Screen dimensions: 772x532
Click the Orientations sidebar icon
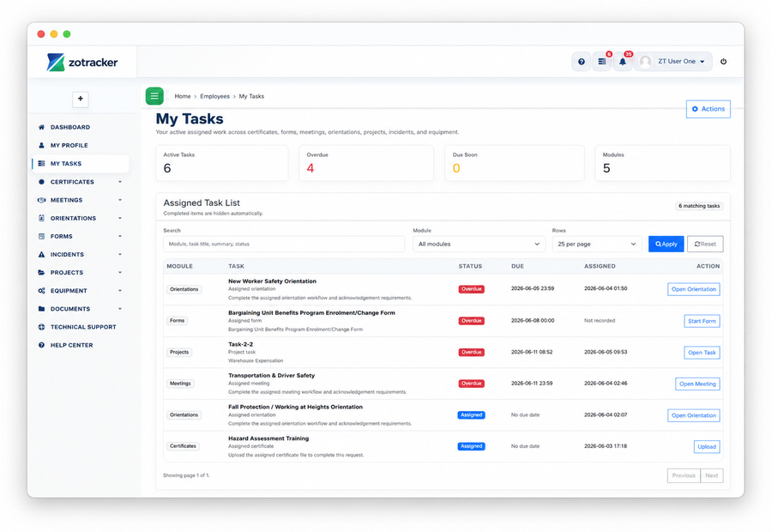click(41, 218)
